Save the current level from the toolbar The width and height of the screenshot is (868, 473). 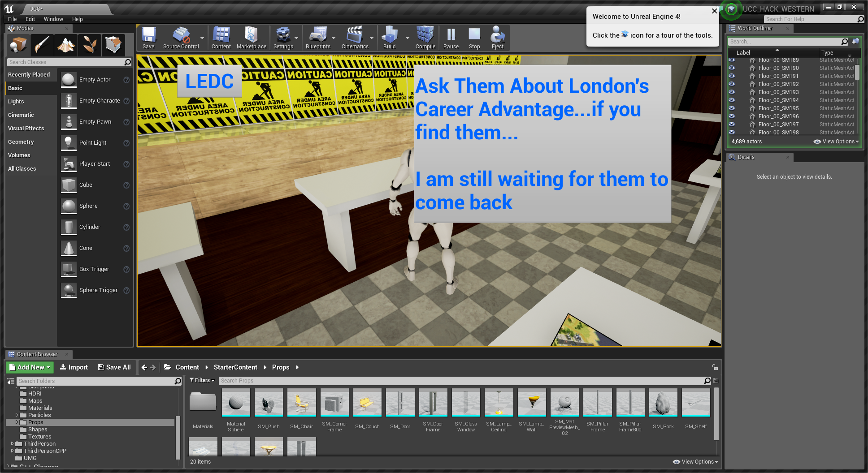click(x=148, y=38)
